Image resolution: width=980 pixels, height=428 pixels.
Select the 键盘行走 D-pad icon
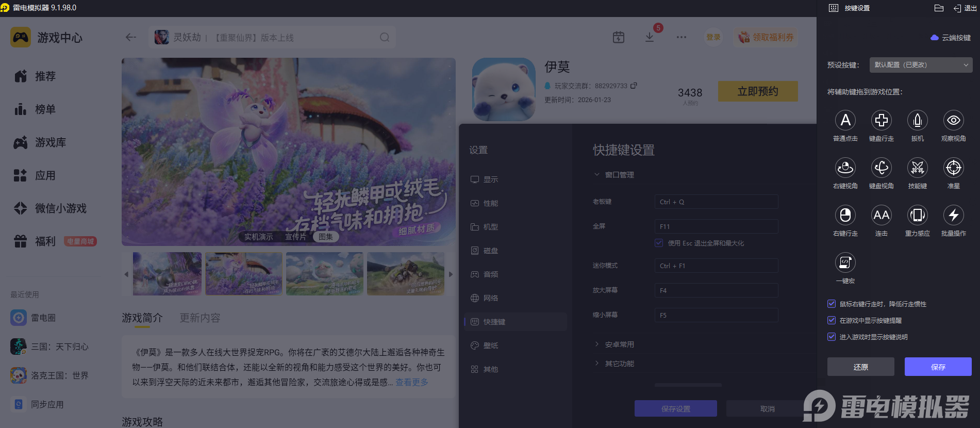pos(882,120)
